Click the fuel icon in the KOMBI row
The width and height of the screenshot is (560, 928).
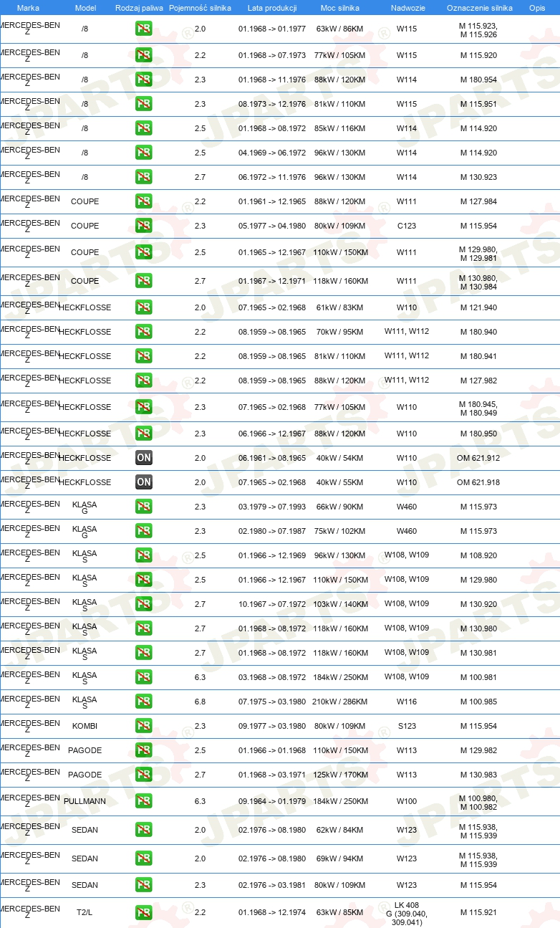(x=143, y=726)
